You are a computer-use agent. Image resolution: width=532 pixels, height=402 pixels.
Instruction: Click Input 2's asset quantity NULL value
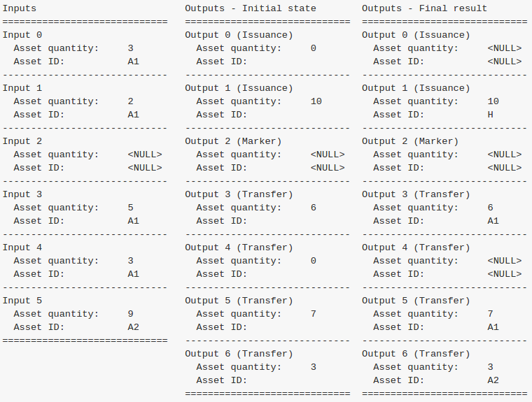(x=145, y=155)
